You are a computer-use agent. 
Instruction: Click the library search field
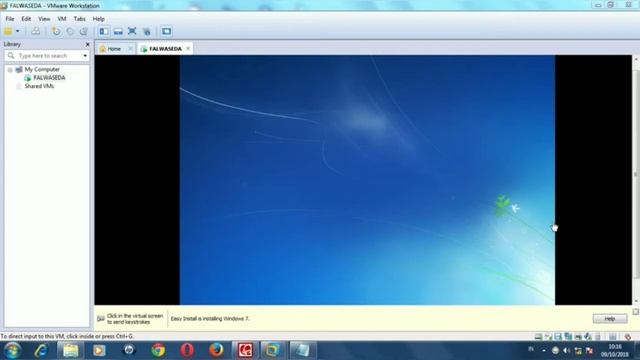[x=46, y=56]
